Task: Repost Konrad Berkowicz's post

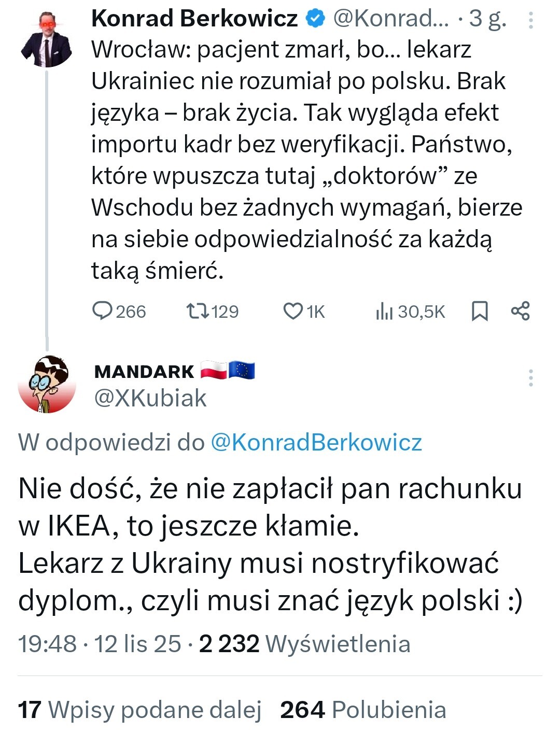Action: pyautogui.click(x=198, y=311)
